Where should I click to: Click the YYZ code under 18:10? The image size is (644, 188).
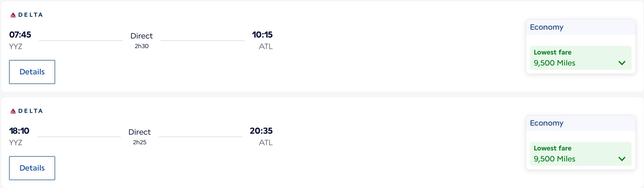coord(16,143)
